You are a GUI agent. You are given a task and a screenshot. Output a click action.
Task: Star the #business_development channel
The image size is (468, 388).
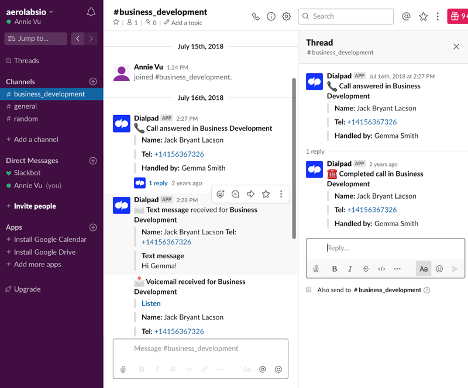click(x=116, y=22)
